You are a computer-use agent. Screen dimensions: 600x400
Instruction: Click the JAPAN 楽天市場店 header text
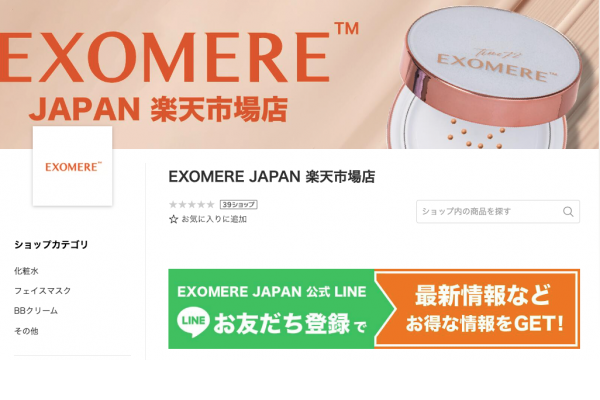158,109
